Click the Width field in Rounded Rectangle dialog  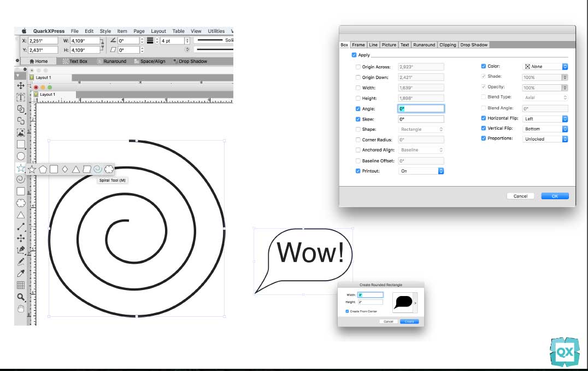point(370,295)
